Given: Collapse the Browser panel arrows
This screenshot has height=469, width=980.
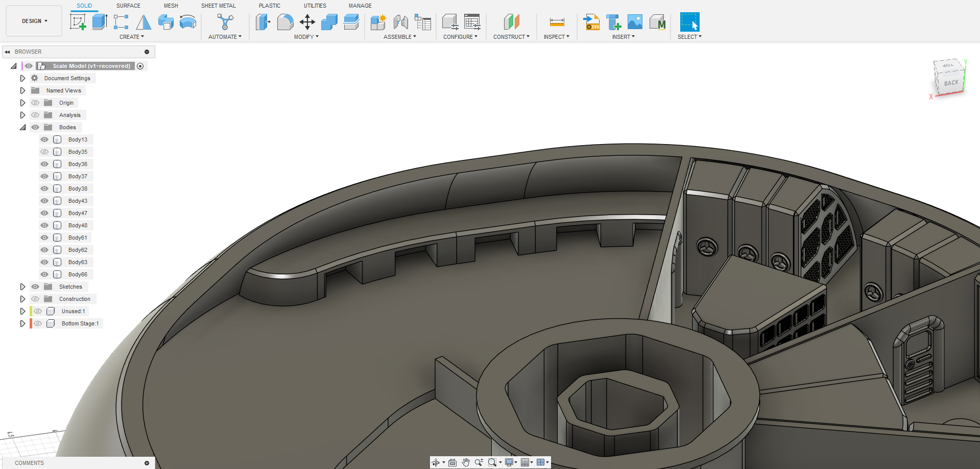Looking at the screenshot, I should [7, 52].
